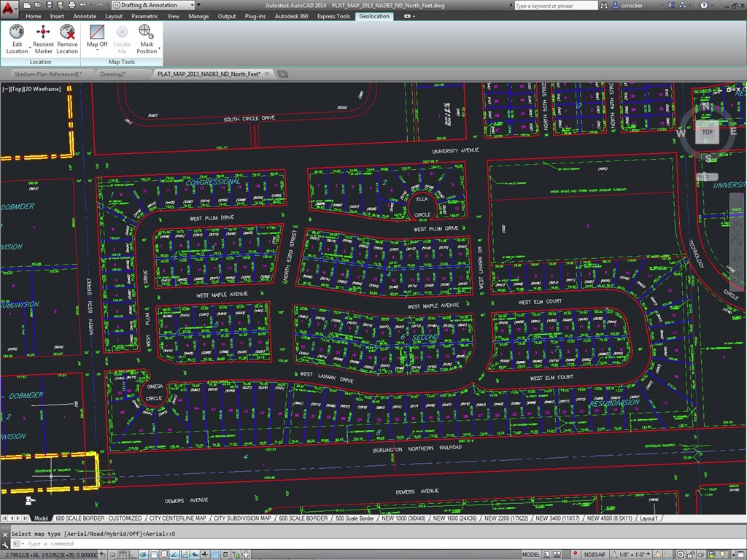Click Quick View Layouts icon
The width and height of the screenshot is (747, 560).
click(x=546, y=554)
